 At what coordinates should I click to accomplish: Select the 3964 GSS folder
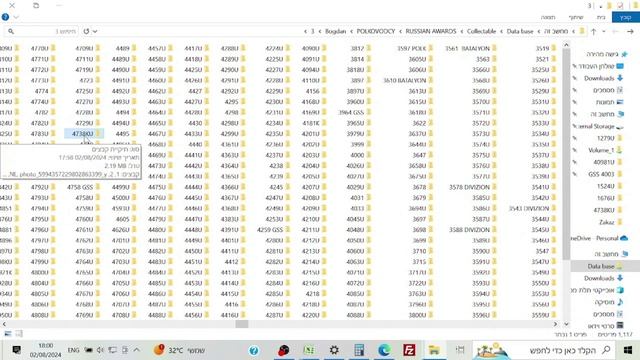(x=355, y=112)
